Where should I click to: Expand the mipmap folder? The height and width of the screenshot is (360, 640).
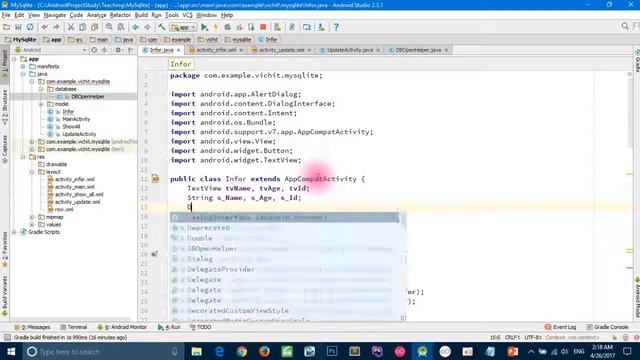pos(32,217)
